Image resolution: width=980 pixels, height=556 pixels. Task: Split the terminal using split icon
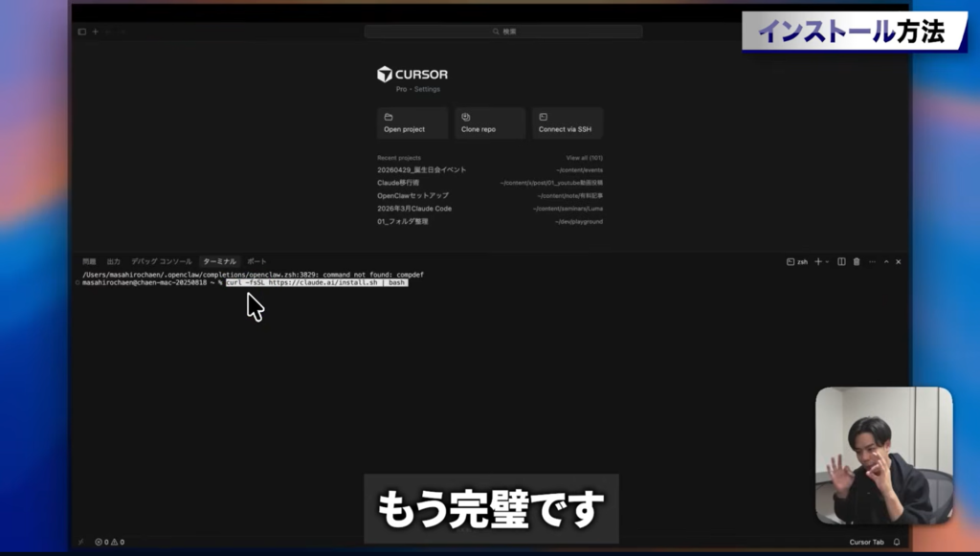pos(841,261)
